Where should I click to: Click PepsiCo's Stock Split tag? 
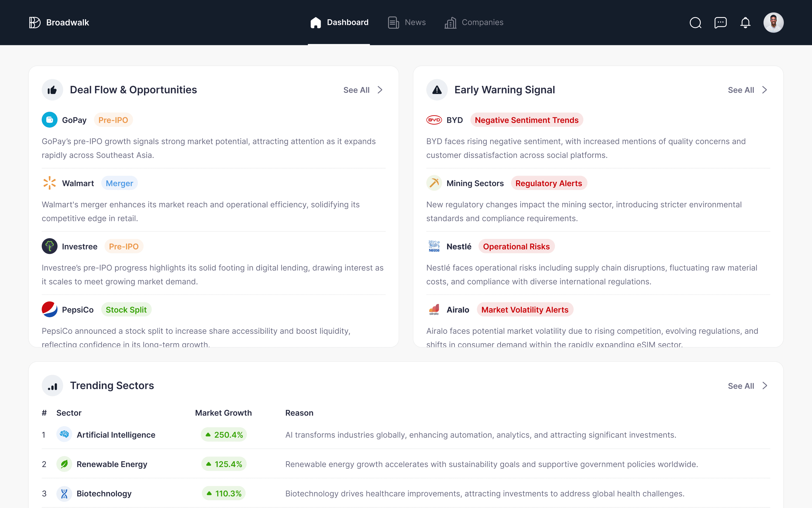pos(126,309)
